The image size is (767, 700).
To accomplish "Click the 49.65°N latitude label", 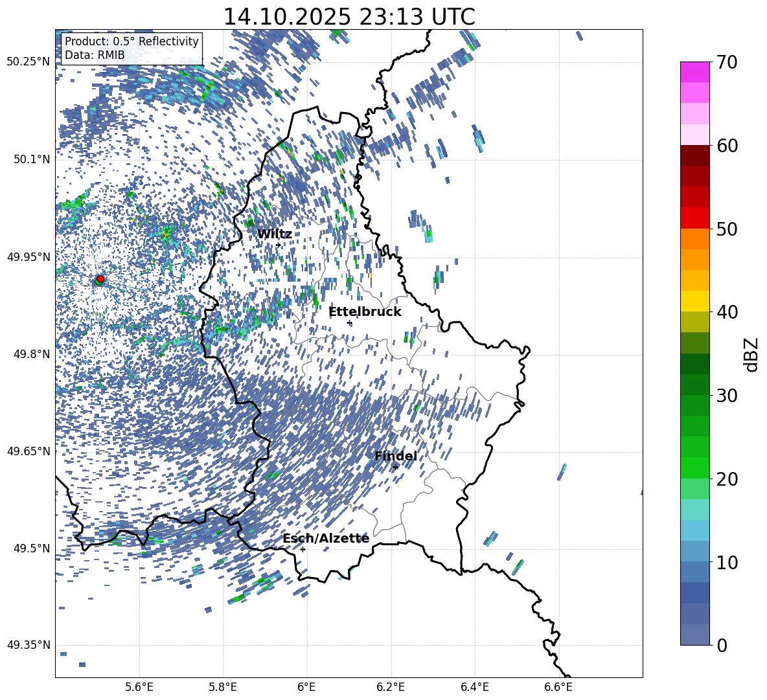I will coord(28,451).
